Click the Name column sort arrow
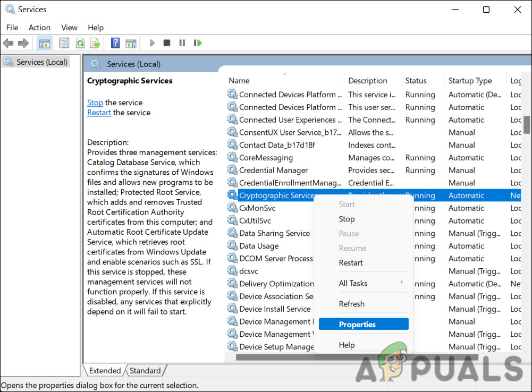Viewport: 532px width, 392px height. point(284,74)
